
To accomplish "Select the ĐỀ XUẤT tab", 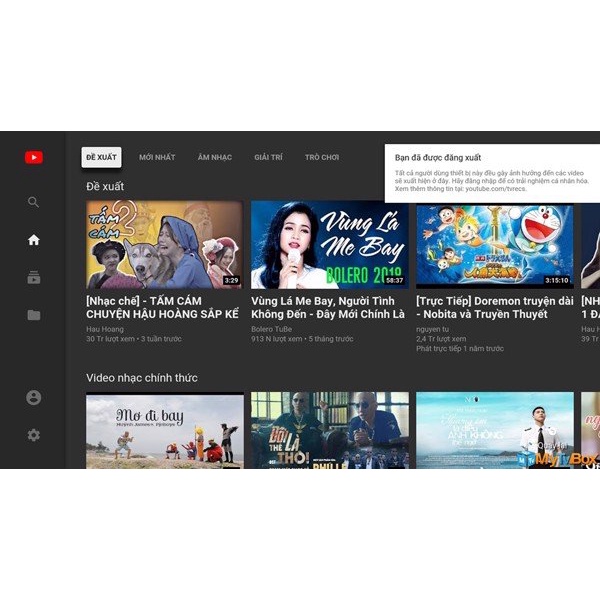I will pos(101,158).
